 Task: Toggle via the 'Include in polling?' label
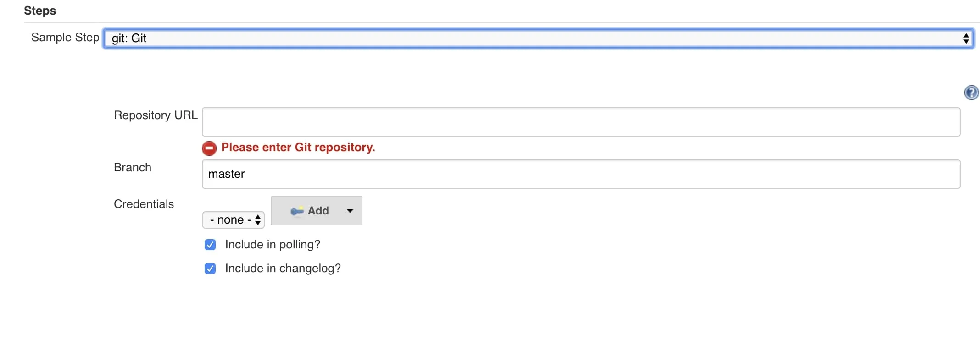point(273,245)
